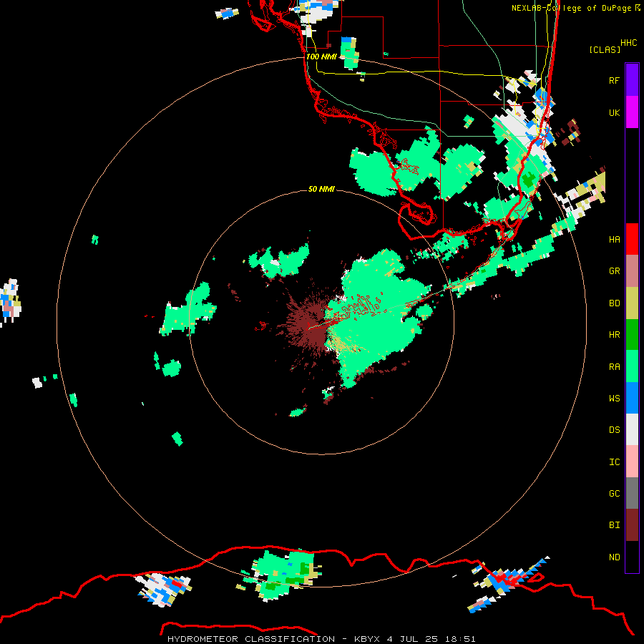Click the GR legend color block
The height and width of the screenshot is (644, 644).
[x=632, y=271]
